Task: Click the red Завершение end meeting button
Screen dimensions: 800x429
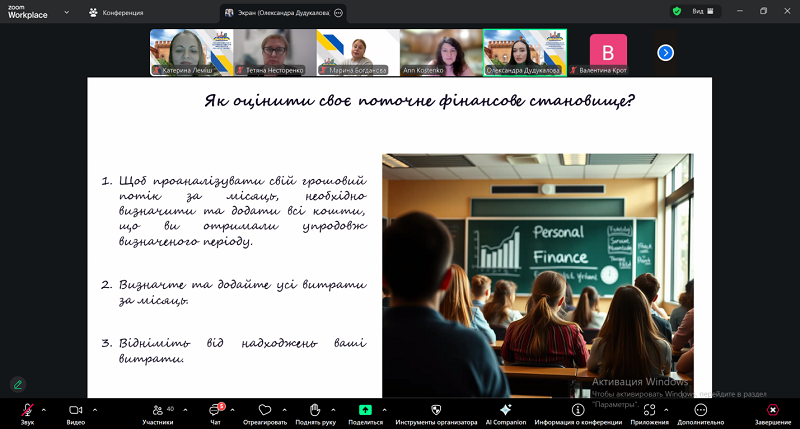Action: 772,410
